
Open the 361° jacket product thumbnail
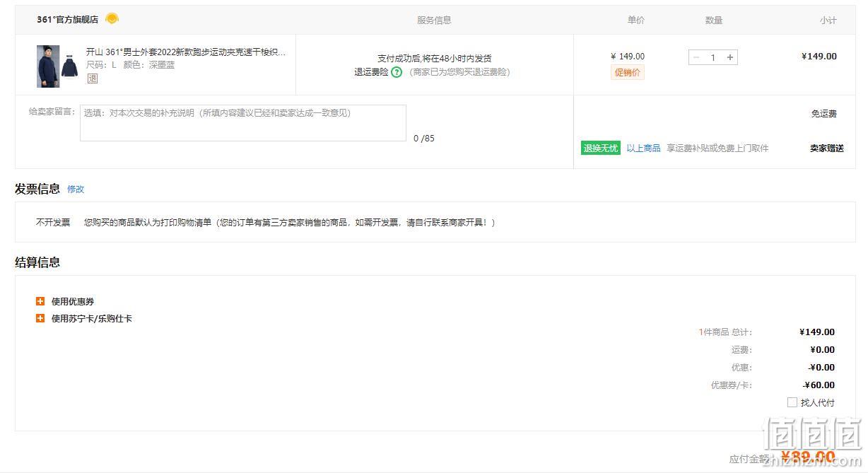point(57,66)
